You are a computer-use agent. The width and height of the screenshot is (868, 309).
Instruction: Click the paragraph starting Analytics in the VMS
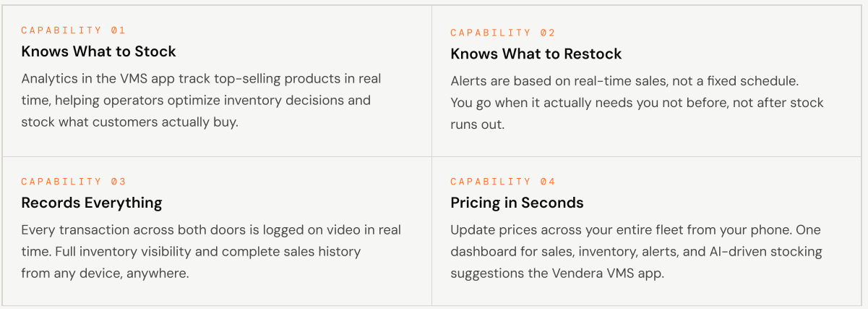click(201, 100)
